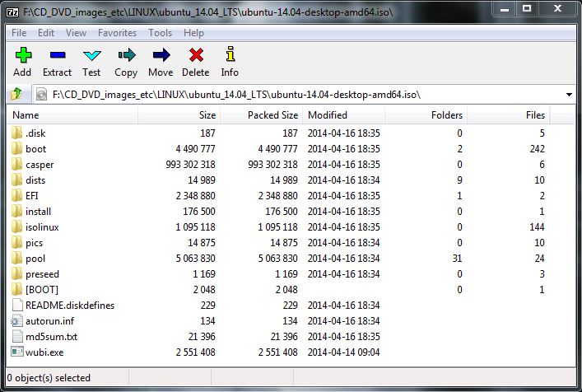582x392 pixels.
Task: Open the Favorites menu
Action: (117, 33)
